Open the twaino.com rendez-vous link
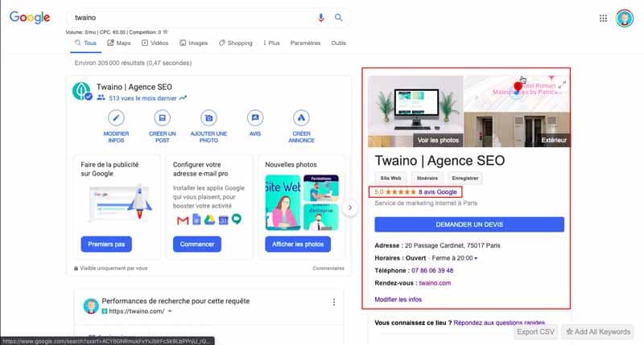The image size is (644, 345). [x=435, y=283]
